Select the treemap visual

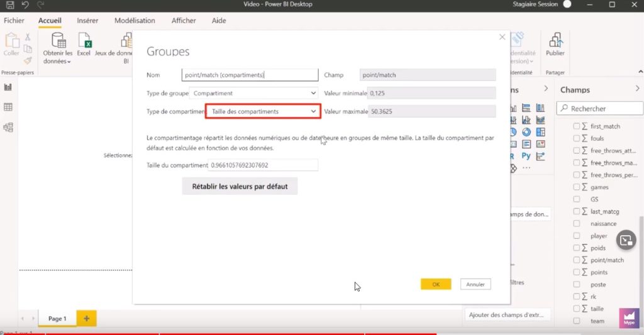tap(540, 132)
